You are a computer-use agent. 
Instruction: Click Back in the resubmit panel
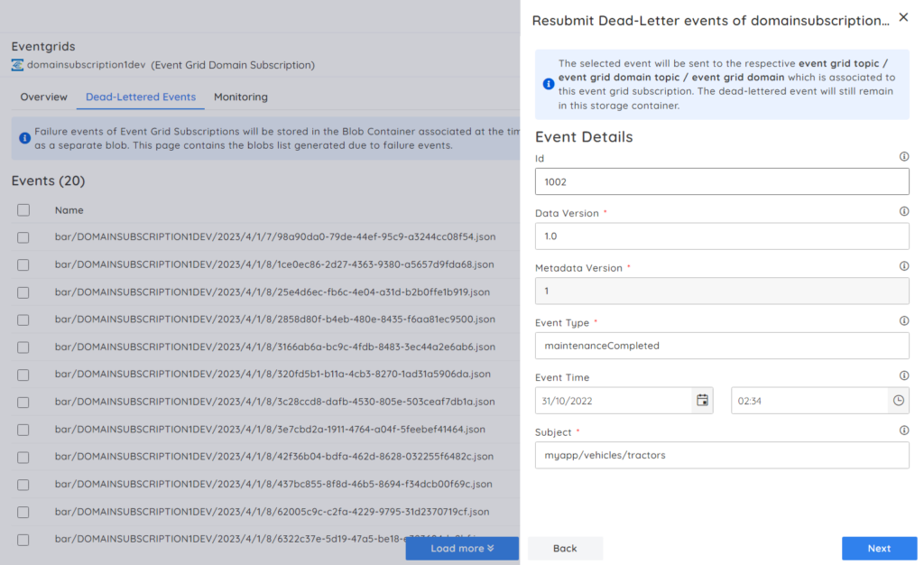[x=565, y=548]
